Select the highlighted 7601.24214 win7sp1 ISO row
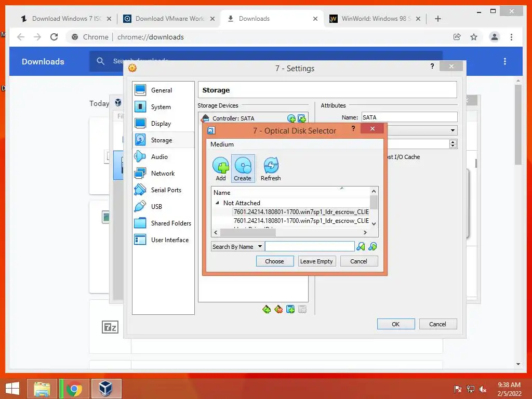 click(301, 212)
